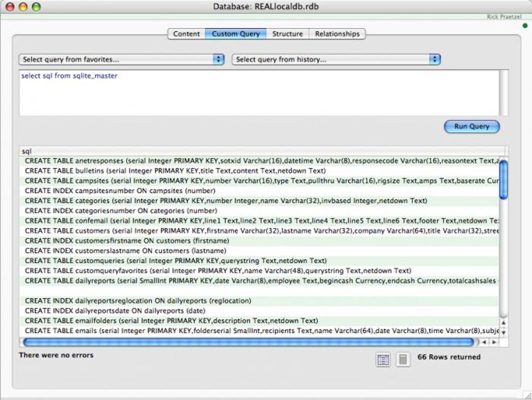Click the window resize grip corner

point(528,396)
